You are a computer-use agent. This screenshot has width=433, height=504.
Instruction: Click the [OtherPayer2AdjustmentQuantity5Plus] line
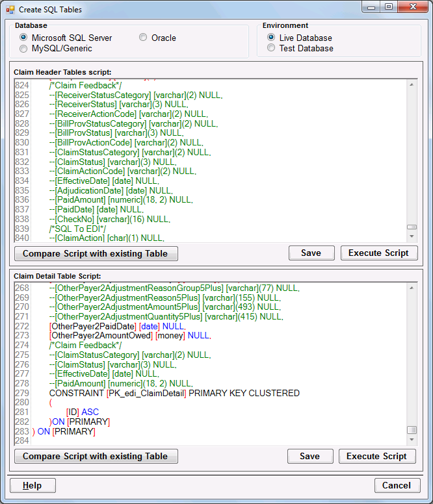tap(166, 316)
